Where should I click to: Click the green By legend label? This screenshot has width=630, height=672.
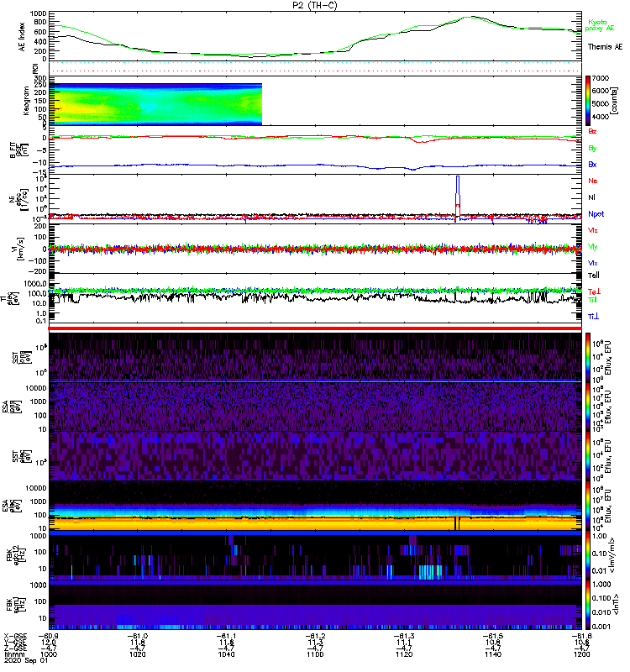coord(592,149)
